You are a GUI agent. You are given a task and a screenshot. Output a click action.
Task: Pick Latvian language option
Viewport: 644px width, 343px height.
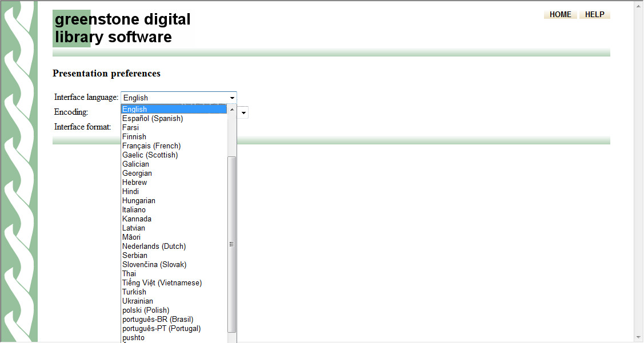point(174,228)
